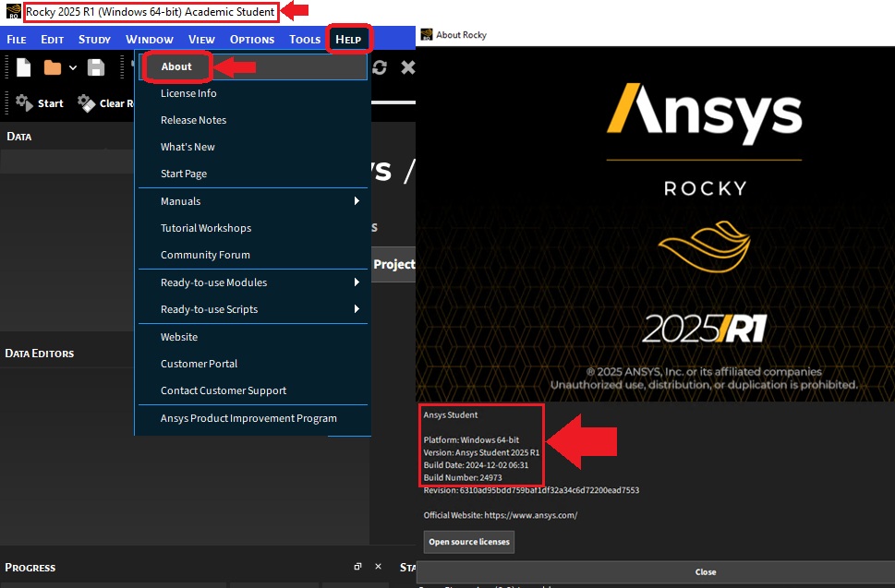895x588 pixels.
Task: Open the Window menu
Action: tap(150, 40)
